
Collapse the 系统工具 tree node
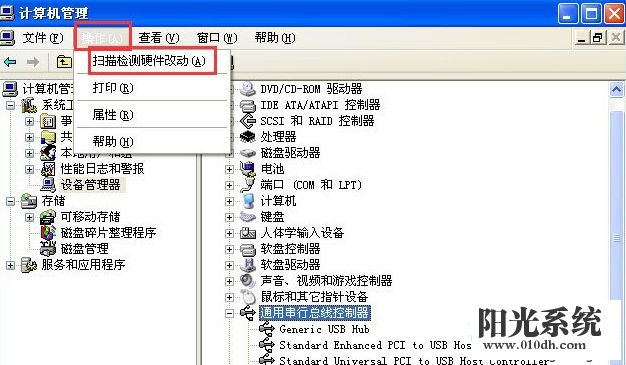10,105
